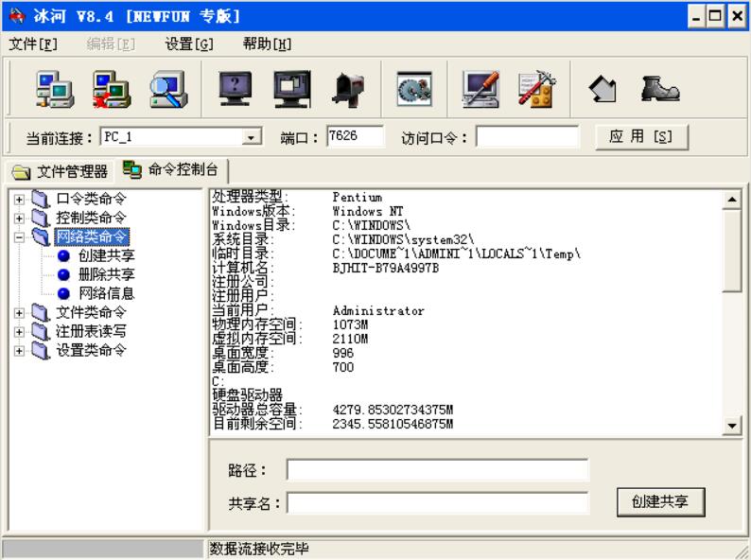Expand the 文件类命令 tree node
The height and width of the screenshot is (560, 751).
[19, 313]
